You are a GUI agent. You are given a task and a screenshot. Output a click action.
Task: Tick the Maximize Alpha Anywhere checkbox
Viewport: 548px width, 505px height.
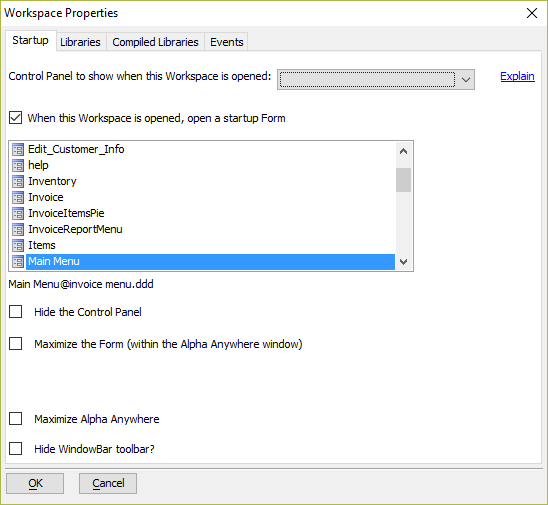[15, 418]
